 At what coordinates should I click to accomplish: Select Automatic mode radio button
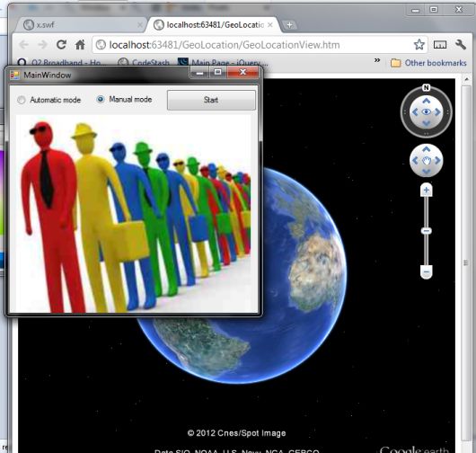point(22,100)
